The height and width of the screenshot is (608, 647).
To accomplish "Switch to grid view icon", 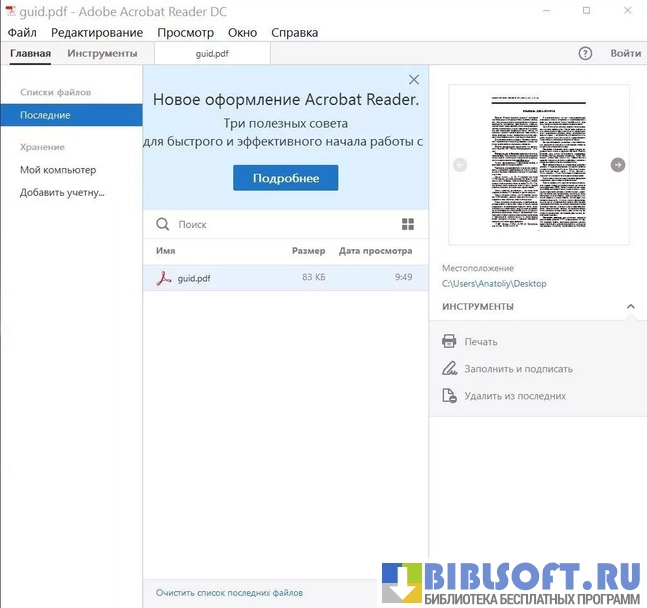I will [408, 225].
